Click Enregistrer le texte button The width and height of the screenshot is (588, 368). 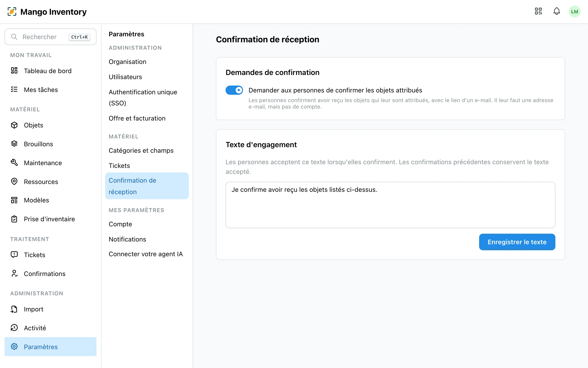(x=517, y=242)
